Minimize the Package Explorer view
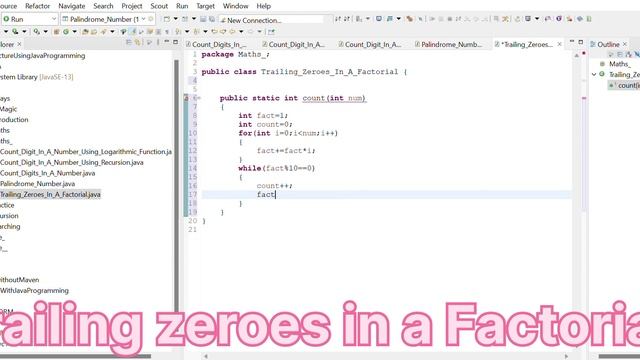The image size is (640, 360). [x=167, y=42]
